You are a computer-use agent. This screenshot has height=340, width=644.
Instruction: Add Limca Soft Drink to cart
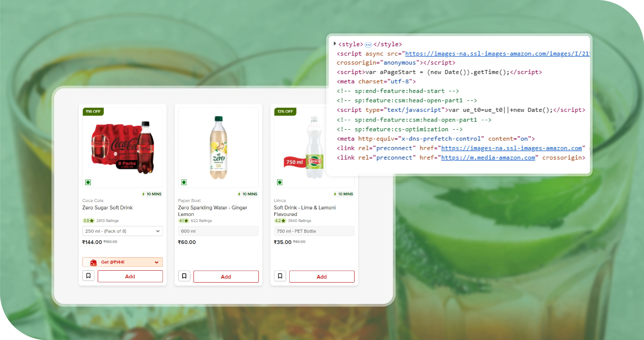coord(322,277)
